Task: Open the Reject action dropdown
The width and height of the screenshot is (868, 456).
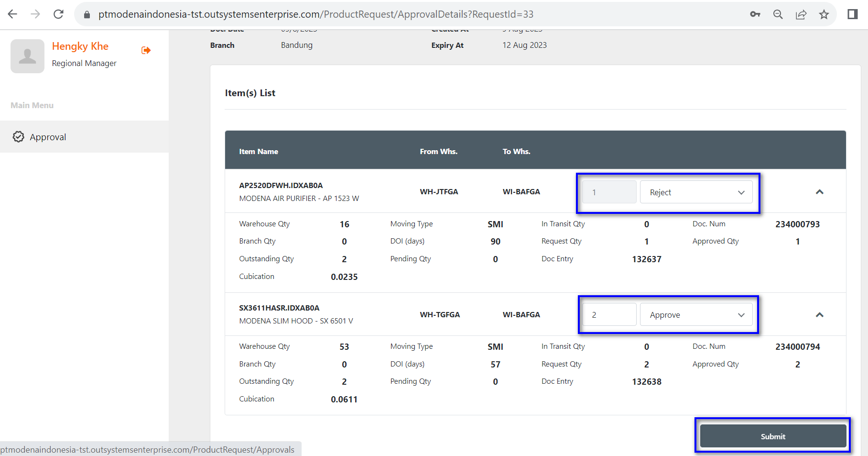Action: [696, 192]
